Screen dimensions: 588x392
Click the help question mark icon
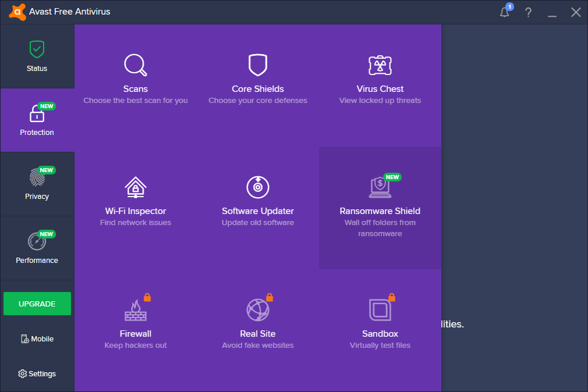(x=529, y=12)
